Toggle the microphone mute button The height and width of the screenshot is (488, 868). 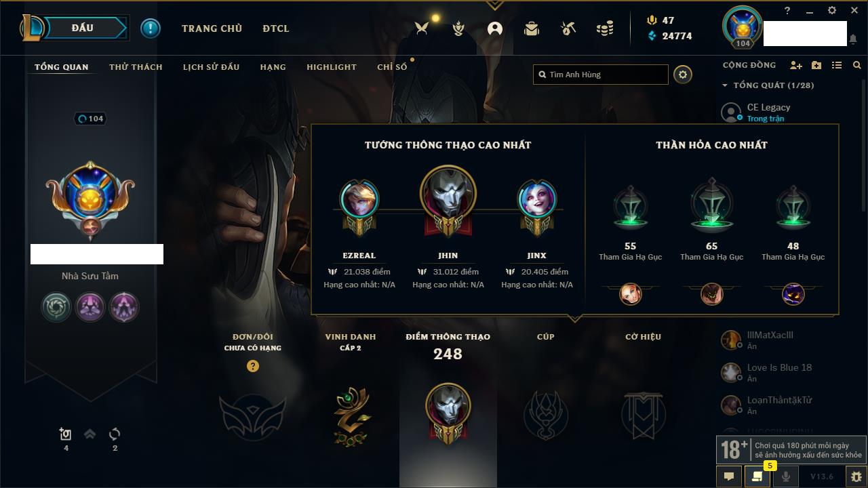tap(785, 476)
